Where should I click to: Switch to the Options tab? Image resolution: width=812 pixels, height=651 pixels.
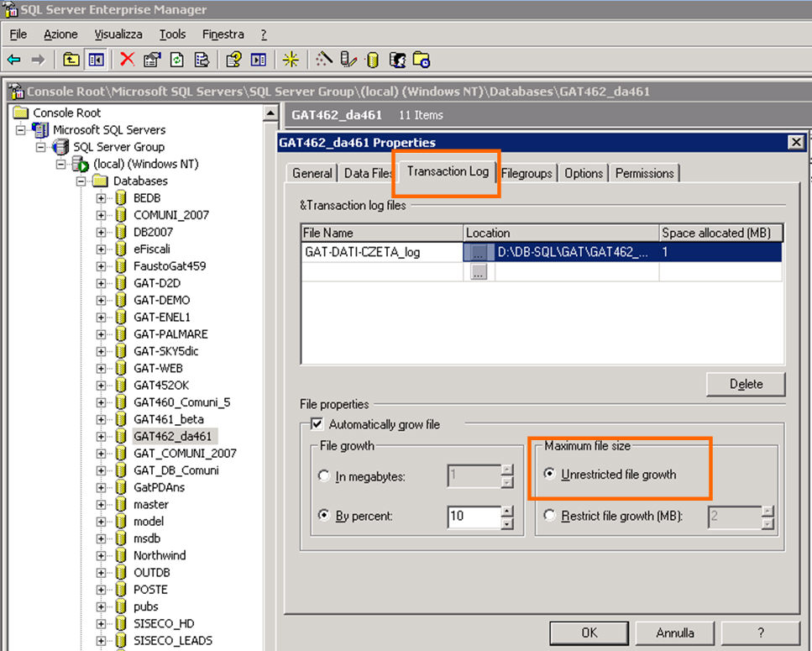[584, 173]
